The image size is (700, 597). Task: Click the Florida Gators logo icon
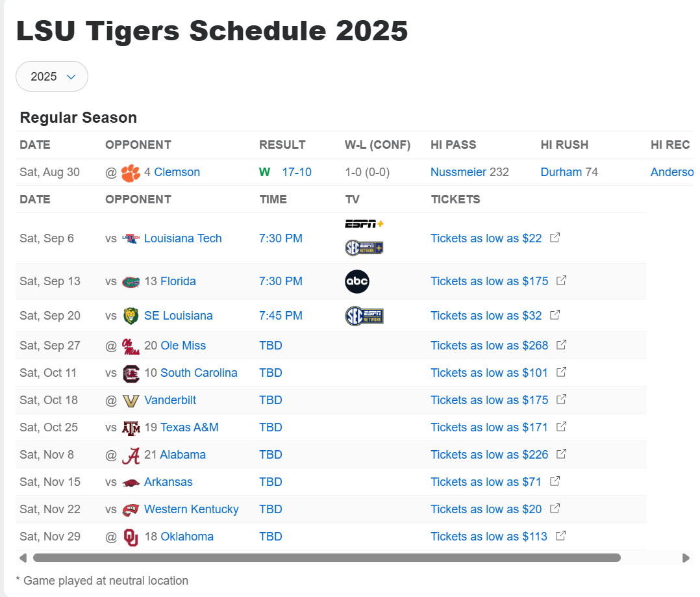(131, 282)
